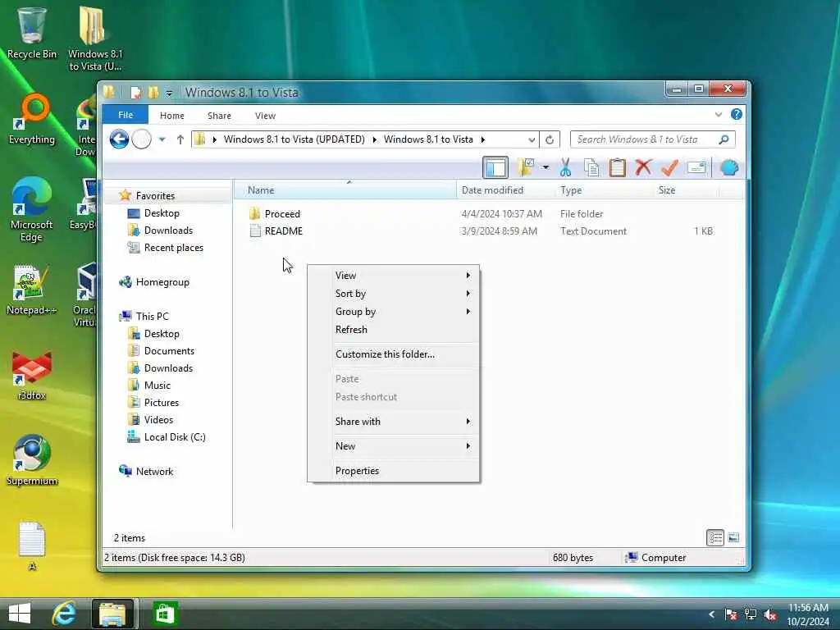
Task: Open Sort by submenu in context menu
Action: 393,294
